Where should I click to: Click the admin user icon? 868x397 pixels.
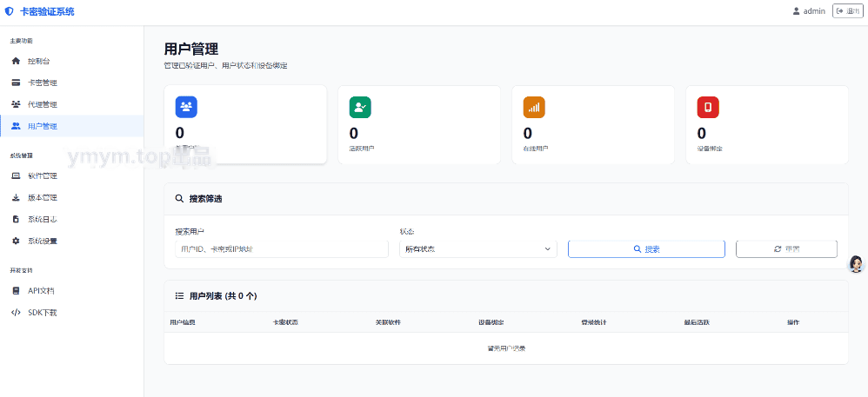796,11
